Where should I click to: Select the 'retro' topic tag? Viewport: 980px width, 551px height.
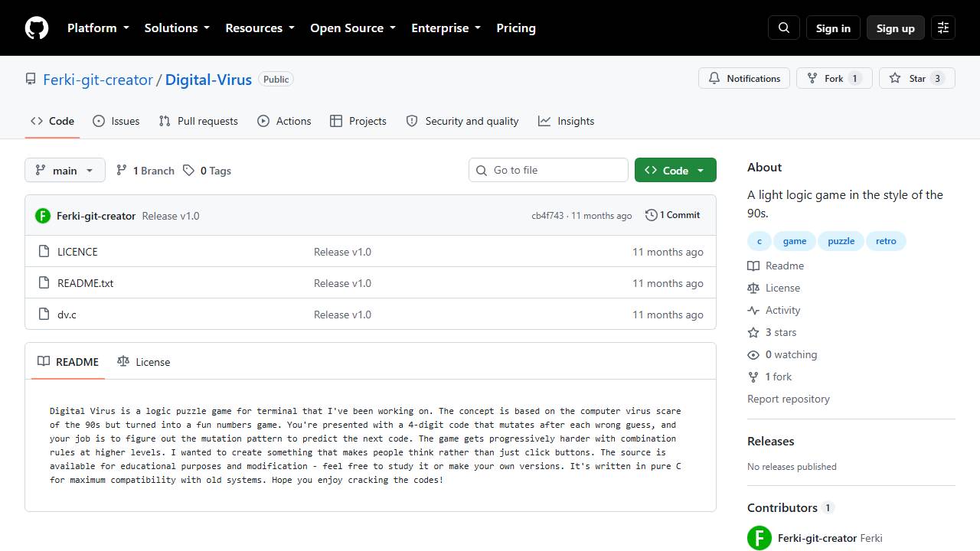point(886,241)
